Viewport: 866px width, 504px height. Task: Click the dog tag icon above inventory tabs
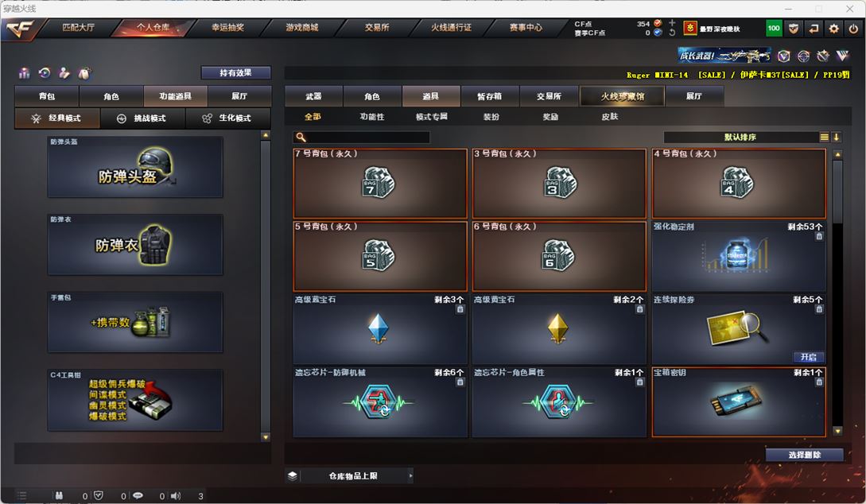click(84, 73)
